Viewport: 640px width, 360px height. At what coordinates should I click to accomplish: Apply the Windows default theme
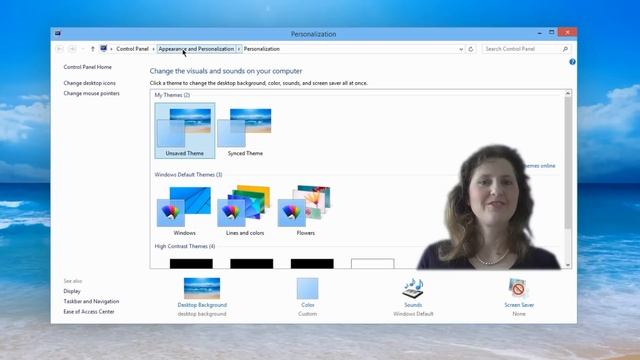coord(185,210)
